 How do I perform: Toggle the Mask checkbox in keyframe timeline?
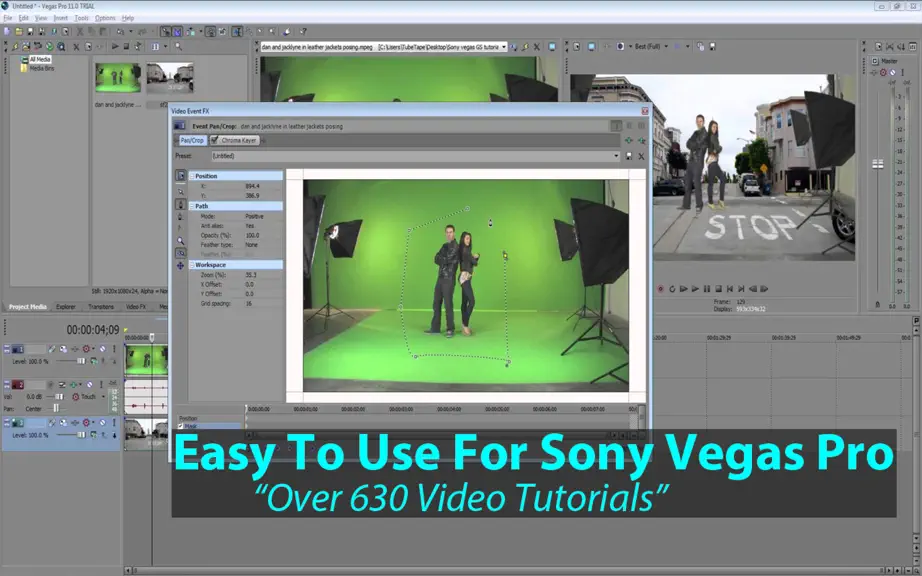coord(181,426)
